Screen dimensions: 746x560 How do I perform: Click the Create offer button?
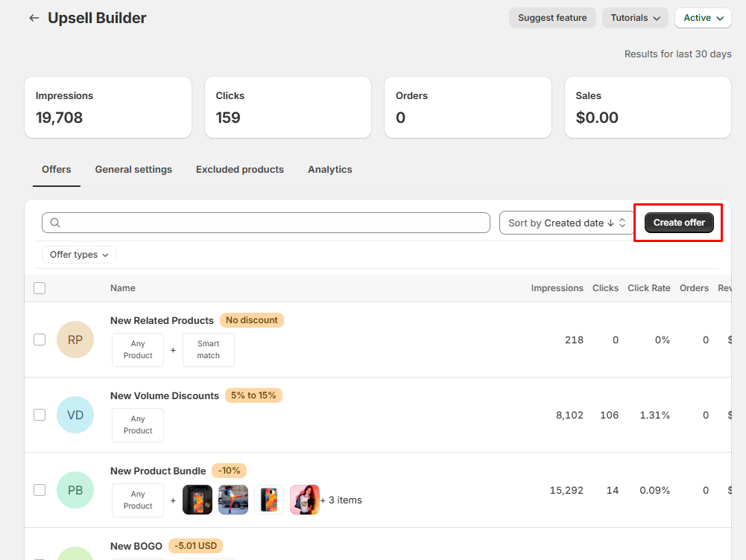pos(679,223)
